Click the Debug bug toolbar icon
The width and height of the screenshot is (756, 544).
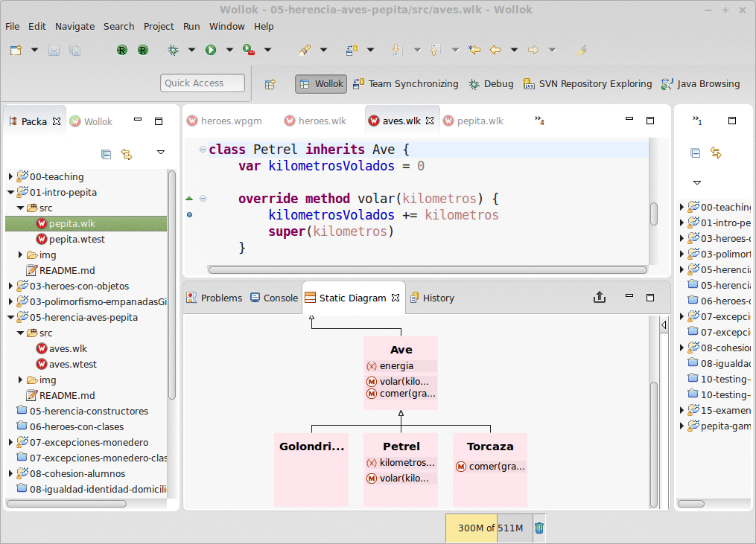point(173,50)
